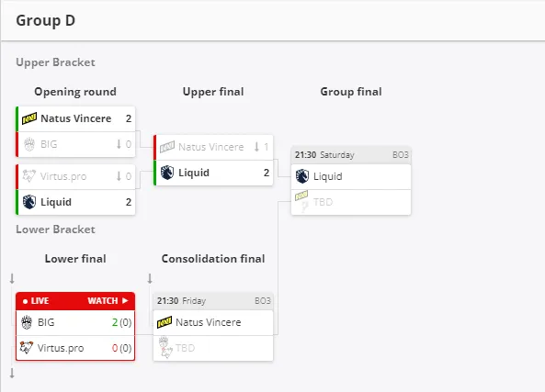Click the Virtus.pro logo in live match
Image resolution: width=545 pixels, height=392 pixels.
click(27, 348)
